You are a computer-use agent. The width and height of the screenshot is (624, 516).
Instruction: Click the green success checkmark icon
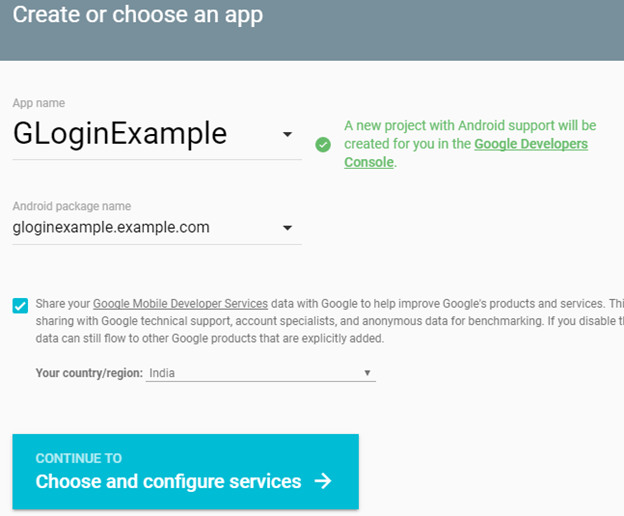click(x=323, y=144)
